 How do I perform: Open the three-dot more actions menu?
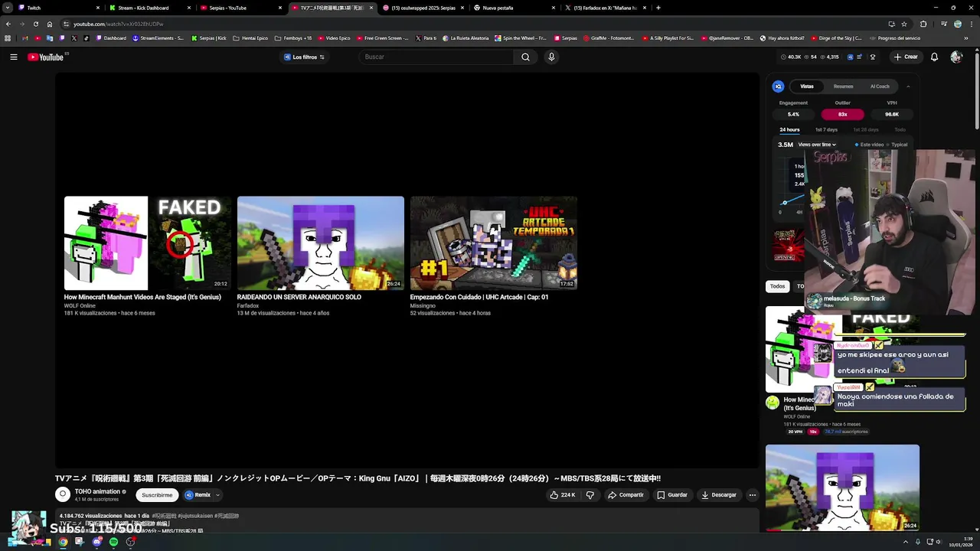pyautogui.click(x=752, y=495)
